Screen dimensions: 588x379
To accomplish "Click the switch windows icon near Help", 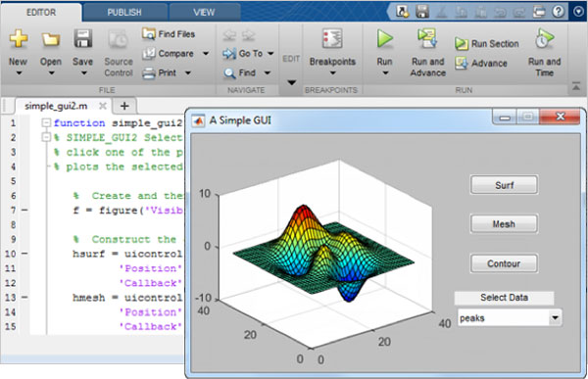I will click(539, 12).
